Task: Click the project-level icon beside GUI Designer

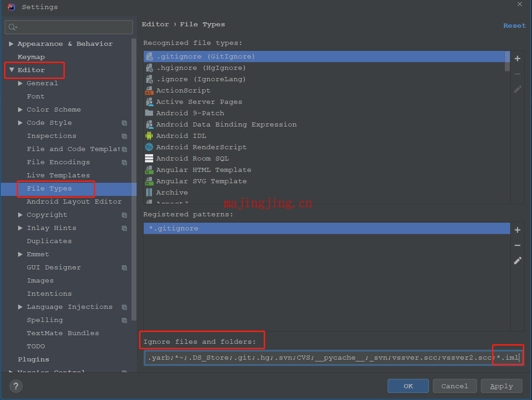Action: point(125,268)
